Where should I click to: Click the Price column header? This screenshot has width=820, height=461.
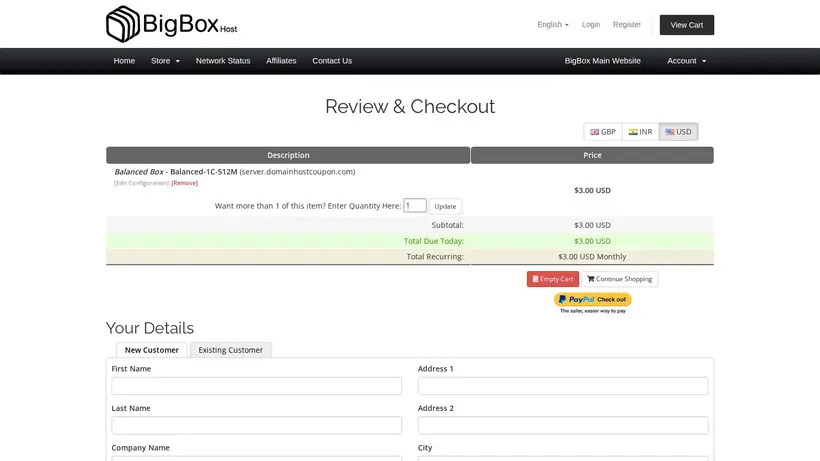click(x=592, y=155)
